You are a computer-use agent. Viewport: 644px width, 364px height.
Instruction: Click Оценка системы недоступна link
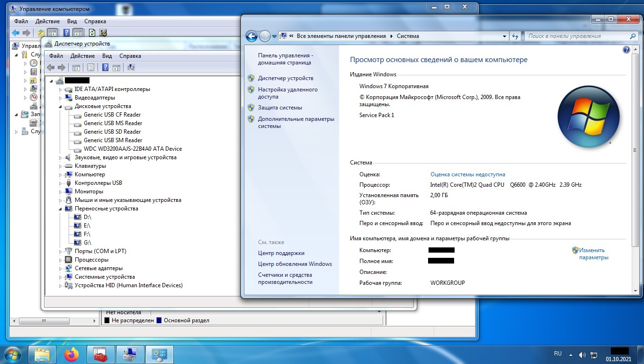pyautogui.click(x=468, y=174)
